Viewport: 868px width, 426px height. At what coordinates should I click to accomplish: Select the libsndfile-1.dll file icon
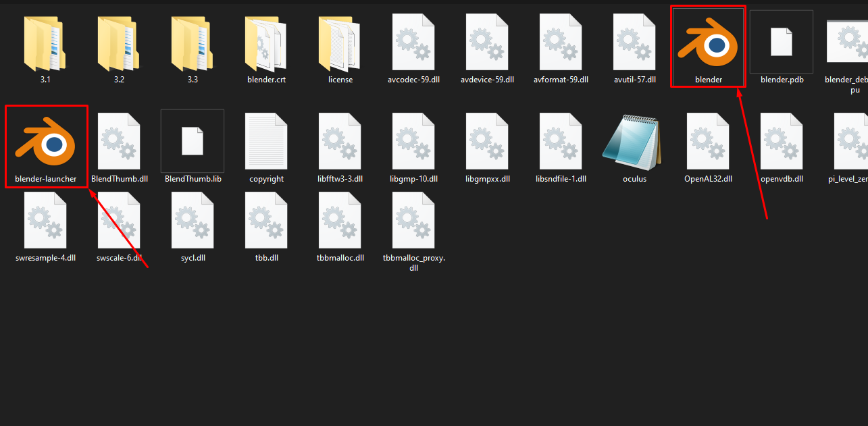click(561, 142)
